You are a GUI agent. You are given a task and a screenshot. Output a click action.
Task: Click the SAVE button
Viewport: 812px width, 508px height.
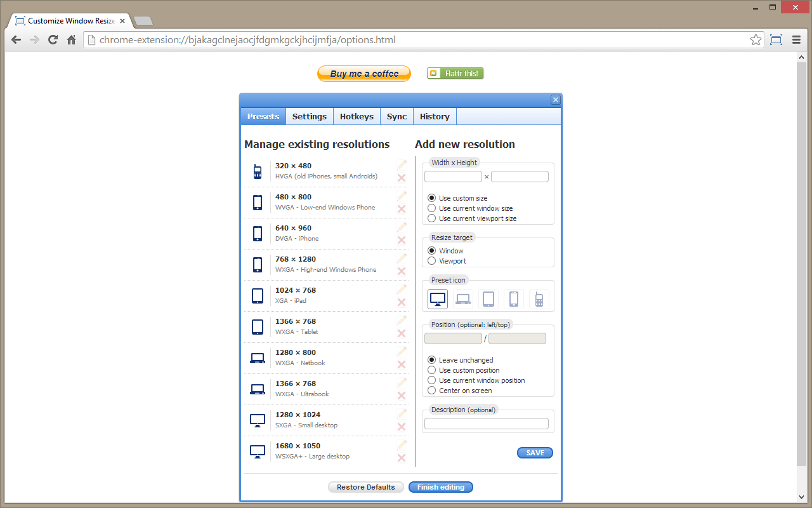[535, 453]
